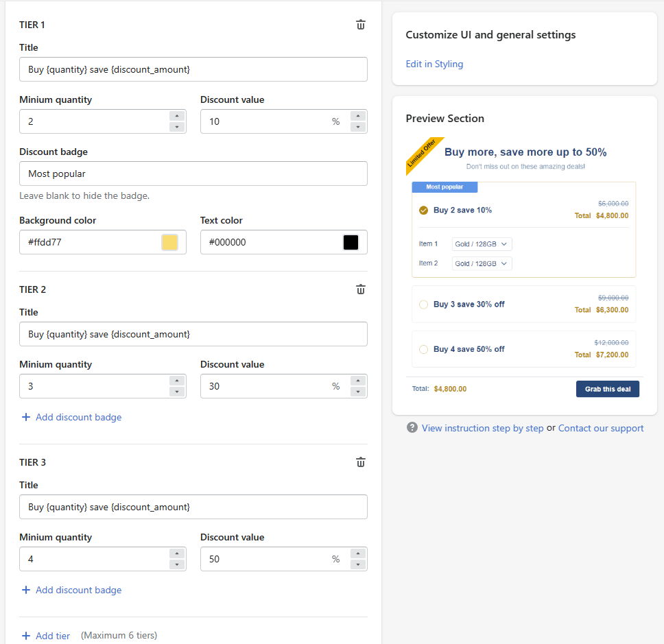Click the Most popular preview badge
Screen dimensions: 664x644
444,187
